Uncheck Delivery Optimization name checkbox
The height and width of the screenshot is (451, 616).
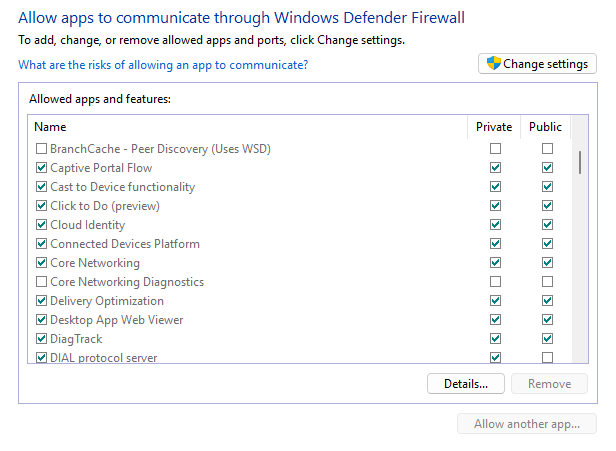pos(41,301)
